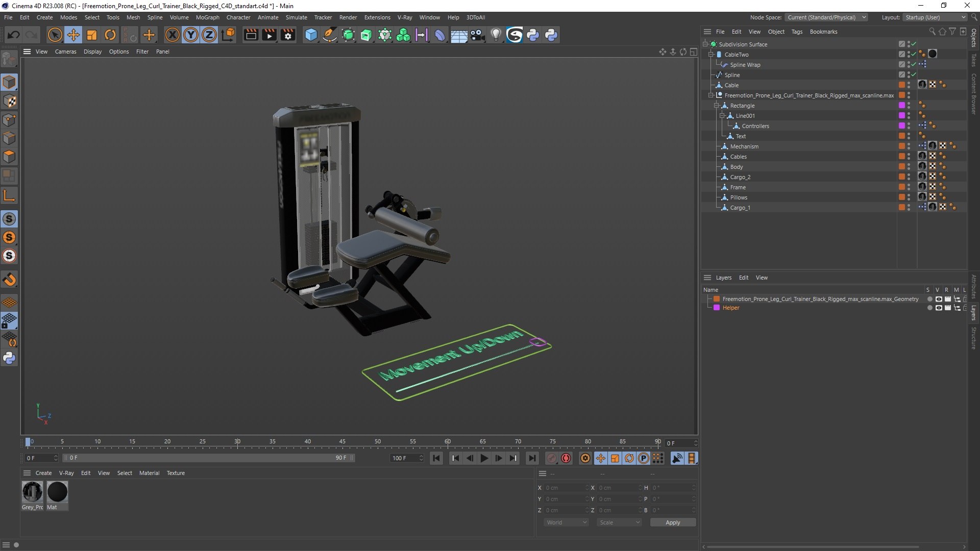Click the Spline Pen tool icon
Screen dimensions: 980x551
coord(330,35)
